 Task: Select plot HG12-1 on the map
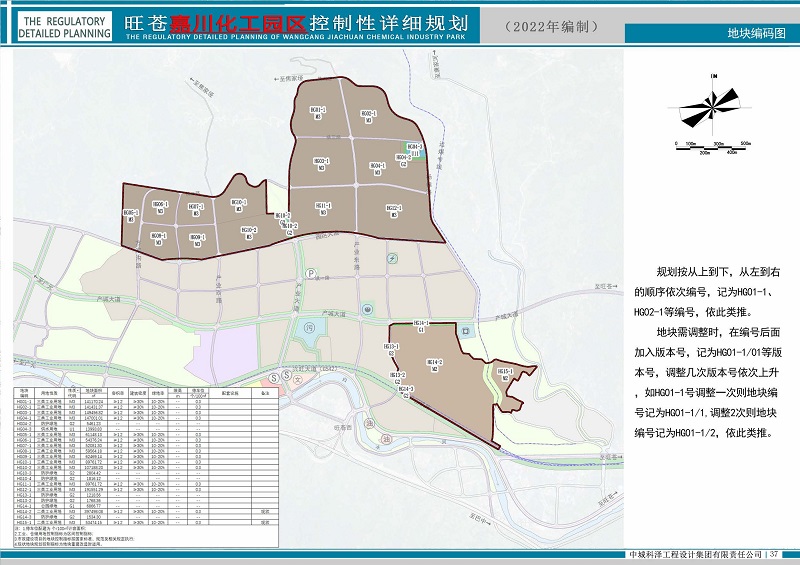point(393,210)
